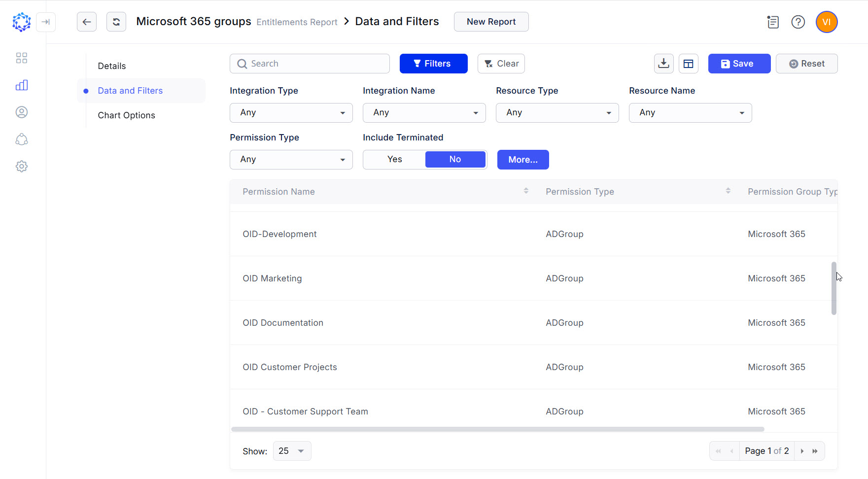Viewport: 868px width, 479px height.
Task: Switch to the Details section
Action: pyautogui.click(x=112, y=66)
